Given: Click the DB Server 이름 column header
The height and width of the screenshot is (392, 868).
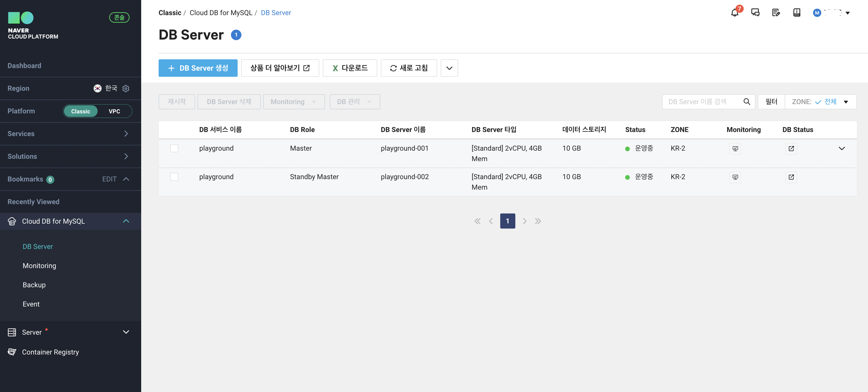Looking at the screenshot, I should click(x=403, y=130).
